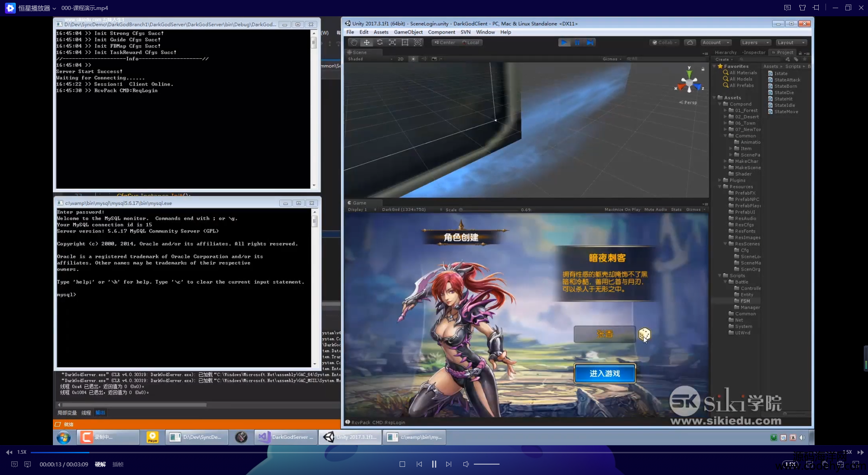Image resolution: width=868 pixels, height=475 pixels.
Task: Adjust video player volume slider
Action: tap(486, 464)
